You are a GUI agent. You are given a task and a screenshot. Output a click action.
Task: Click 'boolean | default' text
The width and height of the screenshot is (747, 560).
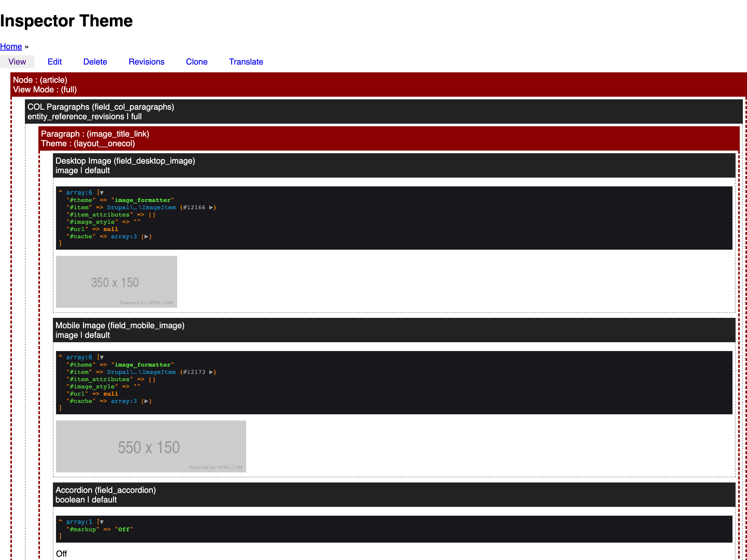pyautogui.click(x=86, y=500)
